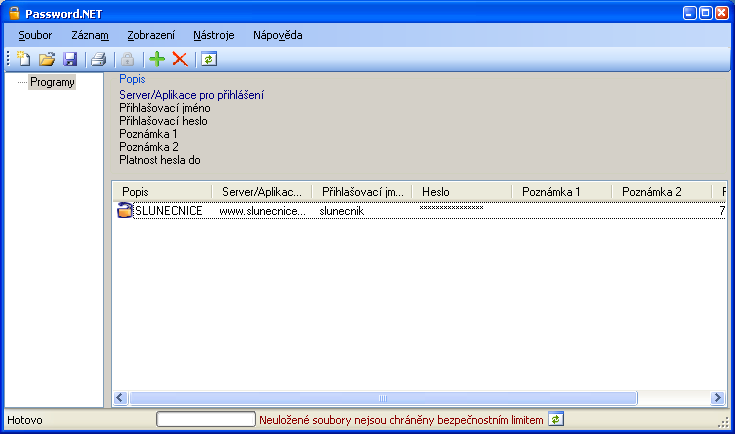The height and width of the screenshot is (434, 735).
Task: Click the Password.NET lock title icon
Action: 15,13
